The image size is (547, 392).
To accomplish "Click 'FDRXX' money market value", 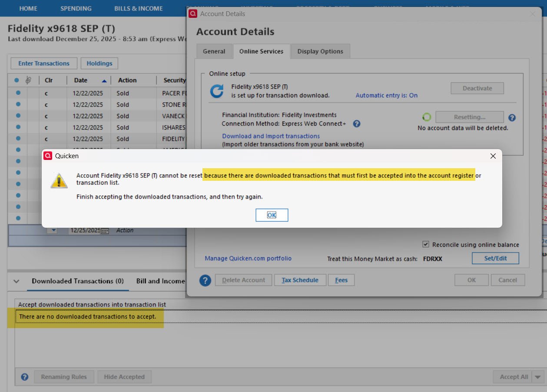I will tap(433, 259).
